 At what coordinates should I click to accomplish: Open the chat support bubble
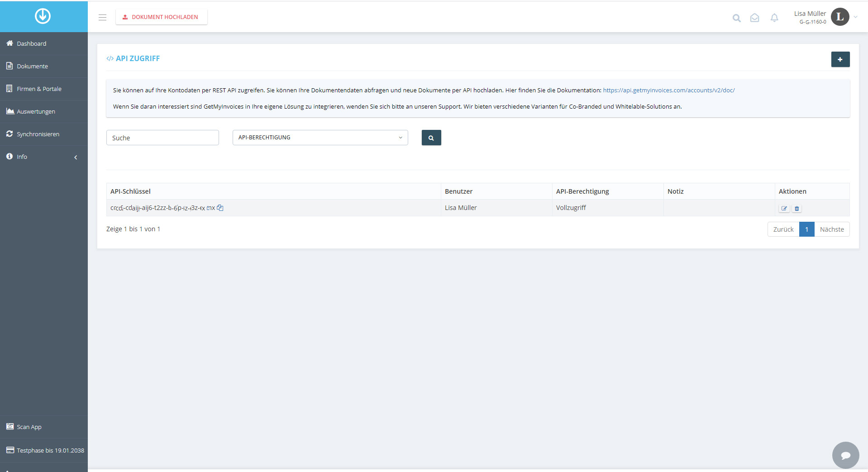[x=845, y=455]
